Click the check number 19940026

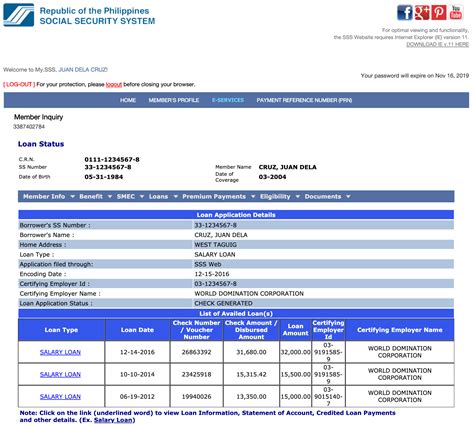tap(196, 397)
